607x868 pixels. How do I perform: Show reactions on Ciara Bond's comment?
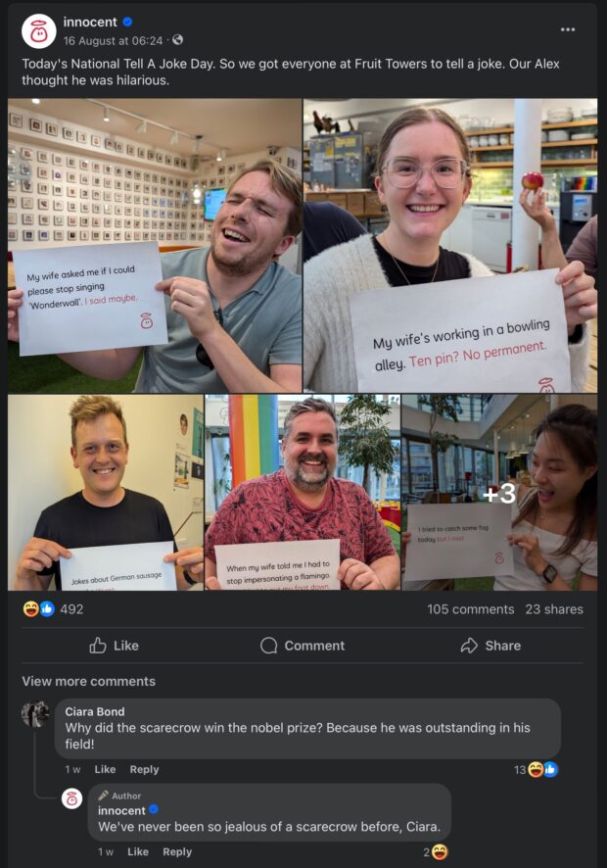[536, 769]
